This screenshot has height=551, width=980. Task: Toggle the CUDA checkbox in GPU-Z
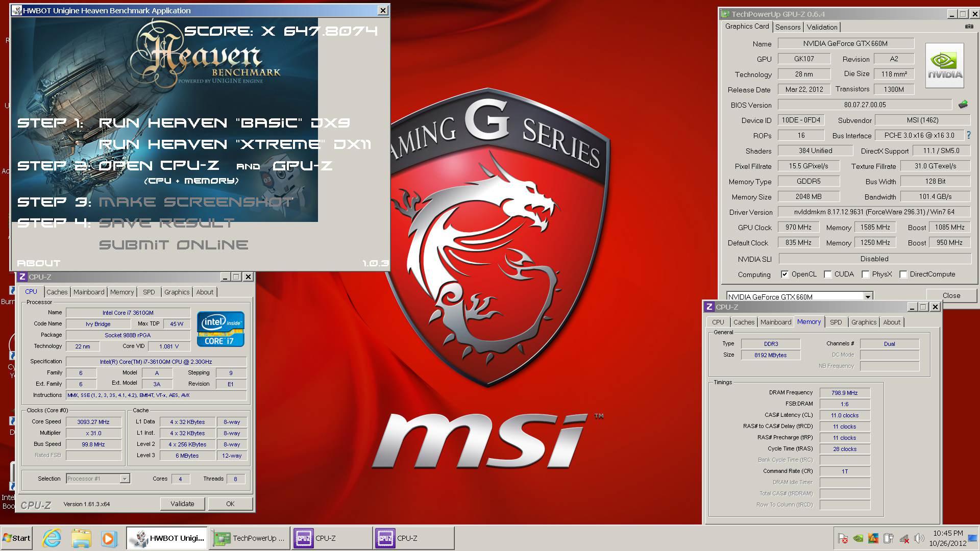827,274
